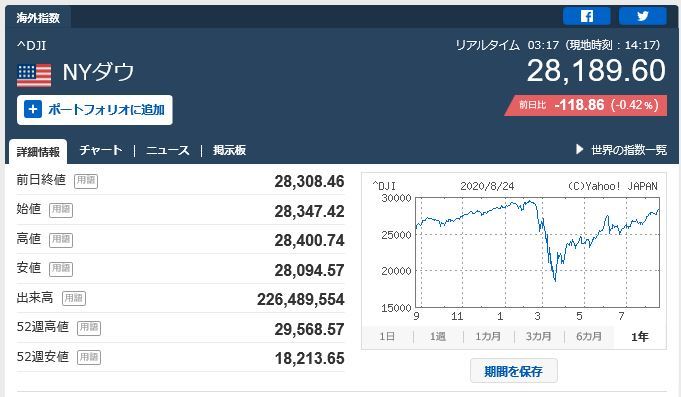Image resolution: width=681 pixels, height=397 pixels.
Task: Share on Facebook using the icon button
Action: [587, 16]
